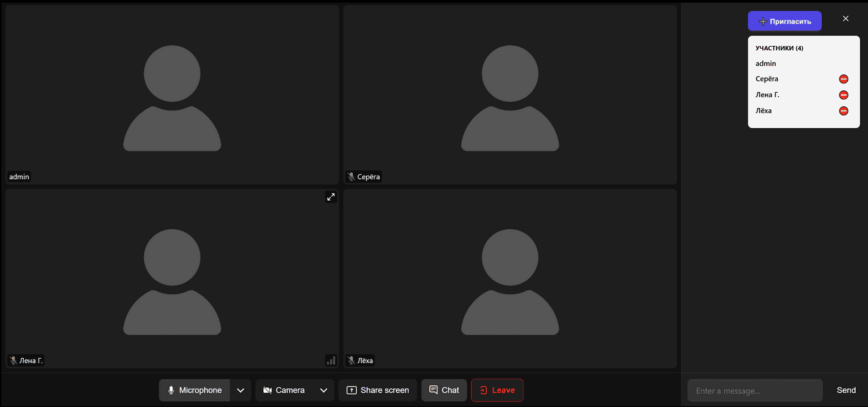Viewport: 868px width, 407px height.
Task: Click admin name label on video tile
Action: (19, 177)
